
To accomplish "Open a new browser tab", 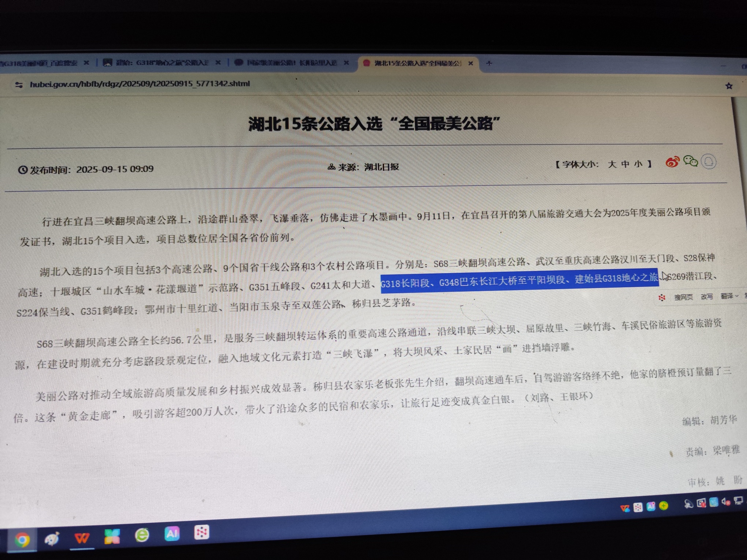I will click(489, 63).
